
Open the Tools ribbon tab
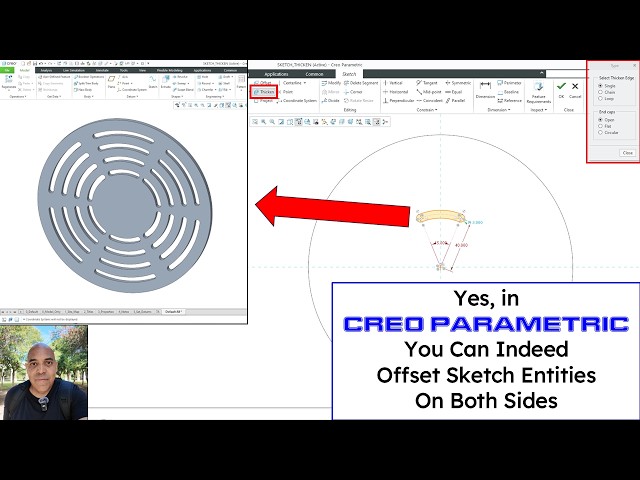pos(123,70)
